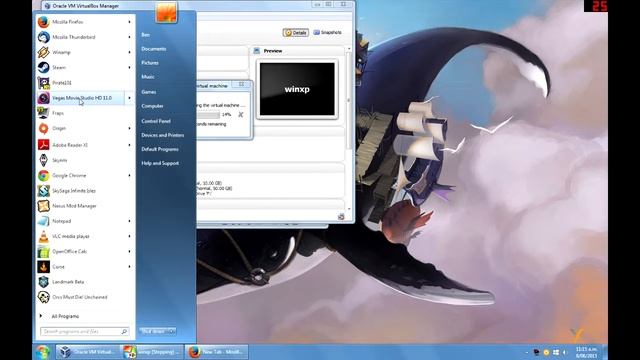Cancel the VM stopping progress with X icon
The height and width of the screenshot is (360, 640).
241,115
